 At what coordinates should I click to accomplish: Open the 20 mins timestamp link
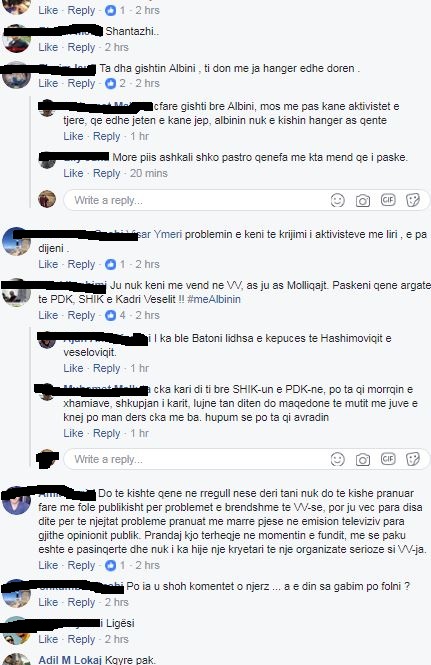click(x=148, y=173)
